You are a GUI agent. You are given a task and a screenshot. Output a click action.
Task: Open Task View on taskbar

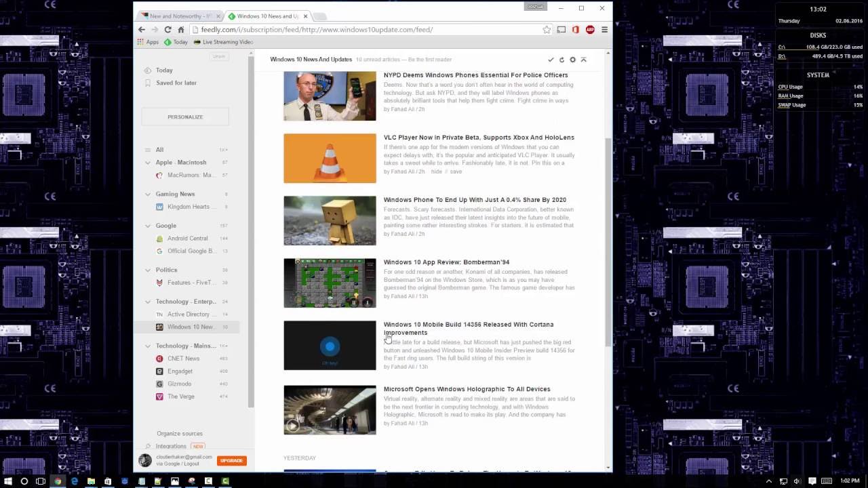pos(41,481)
